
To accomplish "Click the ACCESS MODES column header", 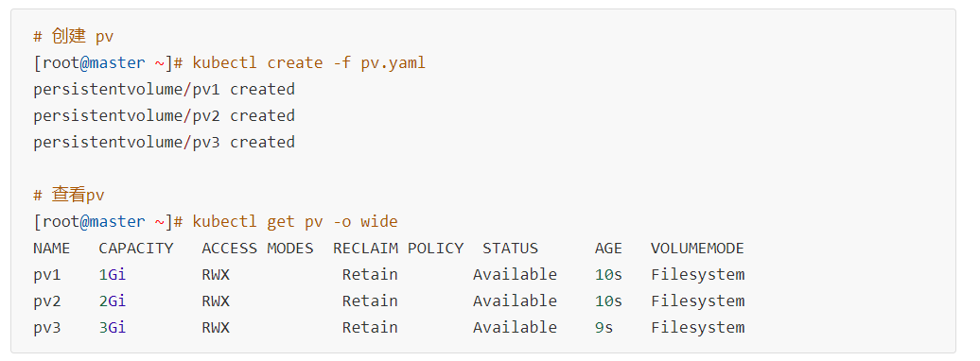I will [257, 249].
